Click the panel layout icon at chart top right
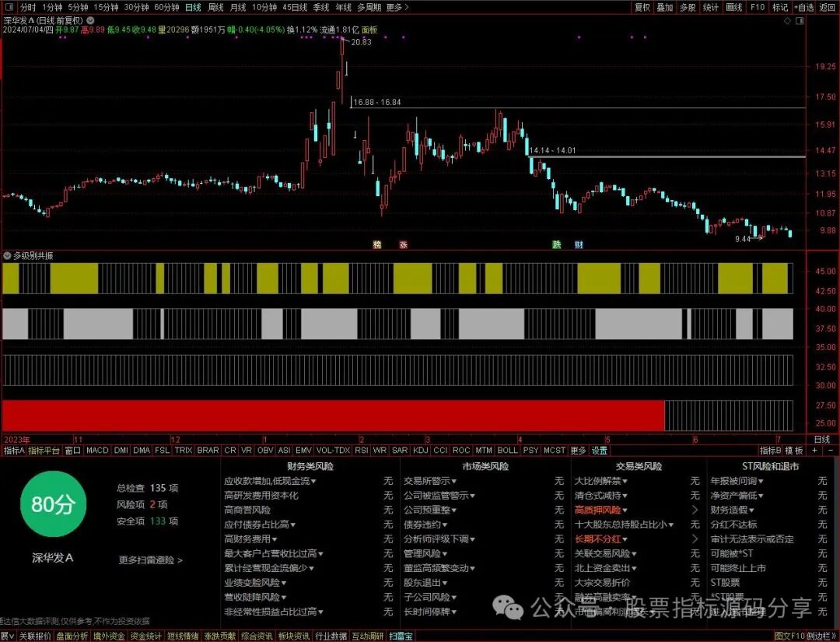Screen dimensions: 840x642 click(x=800, y=21)
